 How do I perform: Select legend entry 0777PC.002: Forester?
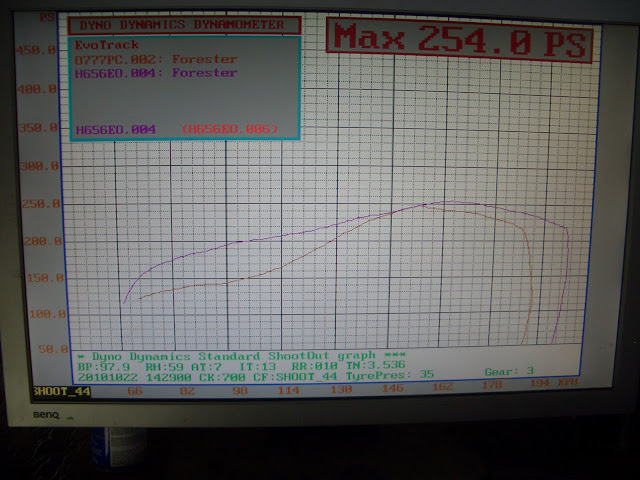(156, 59)
